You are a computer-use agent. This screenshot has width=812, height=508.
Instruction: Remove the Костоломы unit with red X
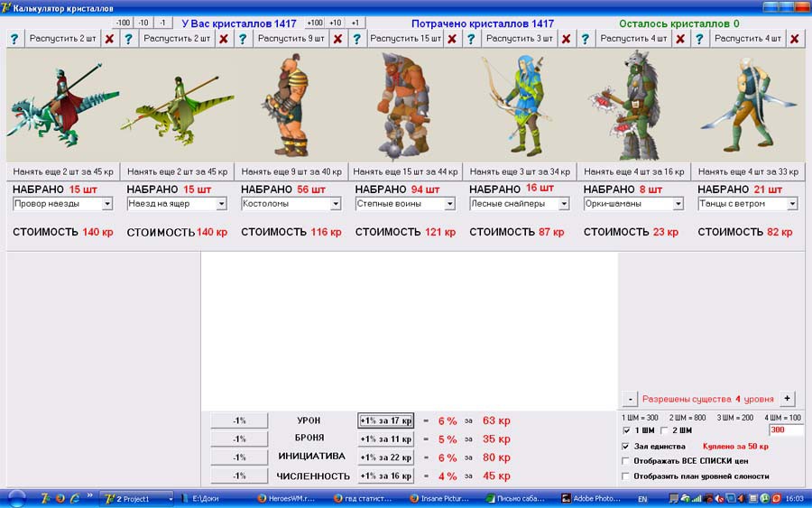point(337,39)
